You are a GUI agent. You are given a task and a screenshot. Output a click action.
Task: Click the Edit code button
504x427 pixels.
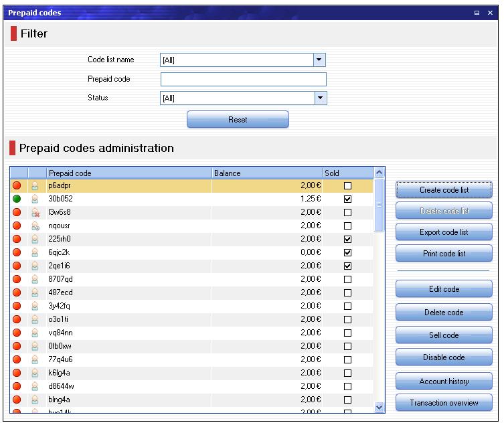click(444, 289)
